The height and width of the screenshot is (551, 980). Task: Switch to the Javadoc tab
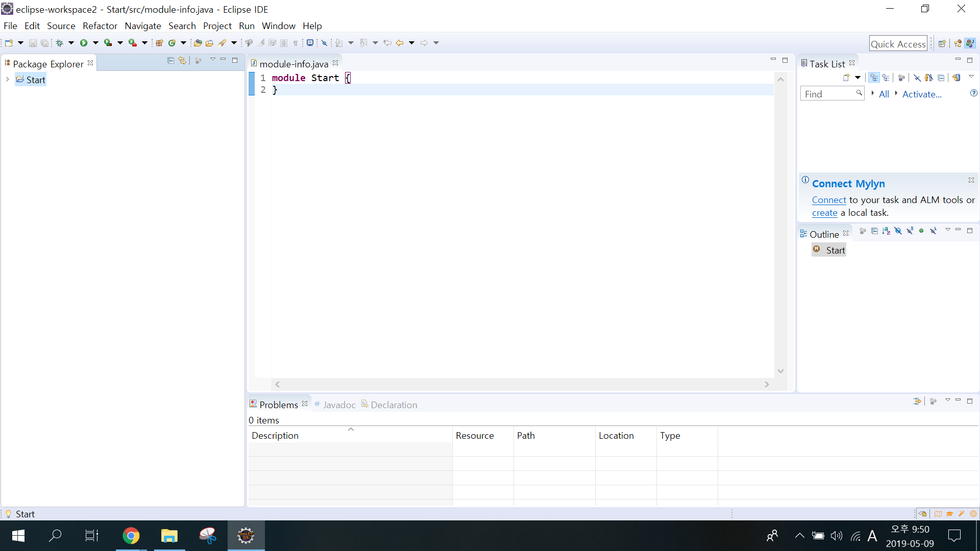[338, 405]
